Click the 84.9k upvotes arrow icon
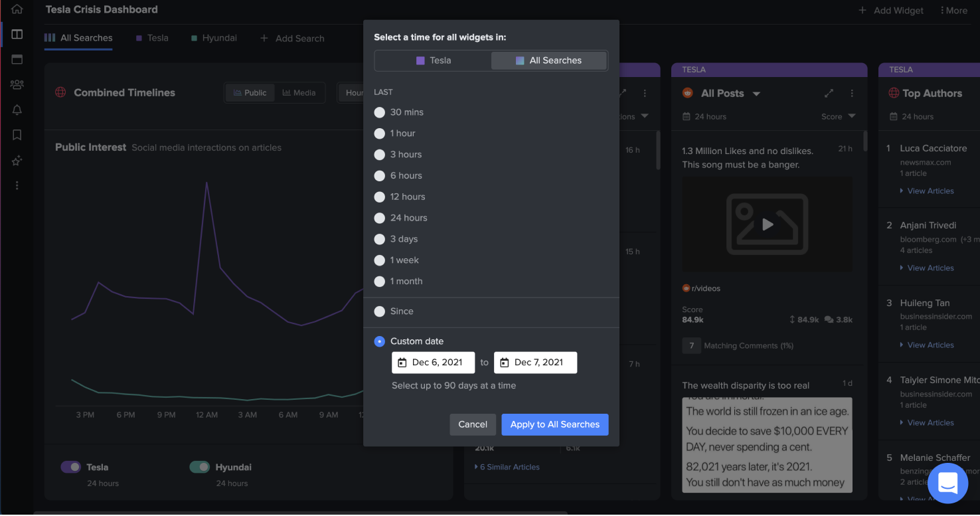This screenshot has width=980, height=516. pos(792,319)
